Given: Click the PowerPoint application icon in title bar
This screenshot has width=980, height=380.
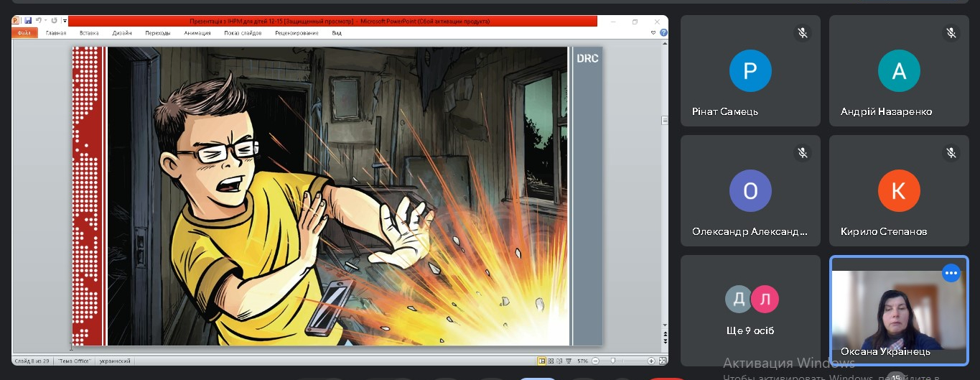Looking at the screenshot, I should pyautogui.click(x=15, y=21).
